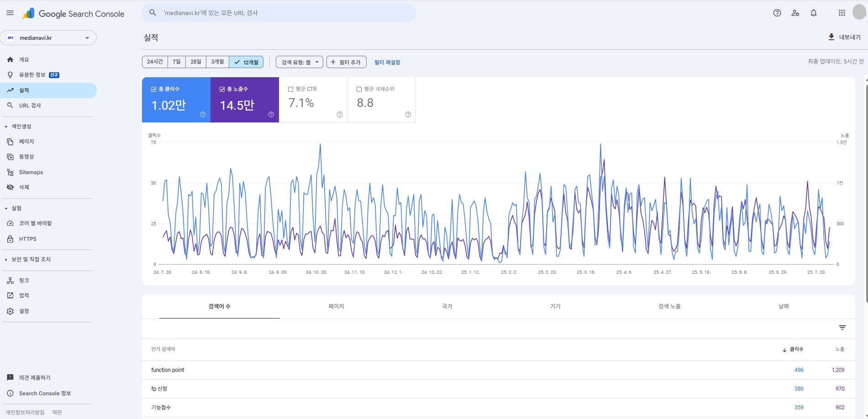Open the Google apps grid
The width and height of the screenshot is (868, 419).
click(842, 13)
